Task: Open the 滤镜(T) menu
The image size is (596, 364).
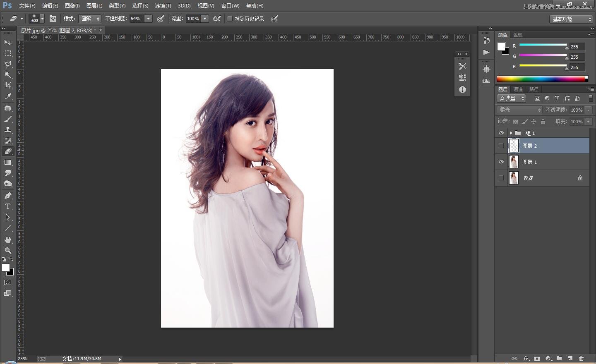Action: [163, 6]
